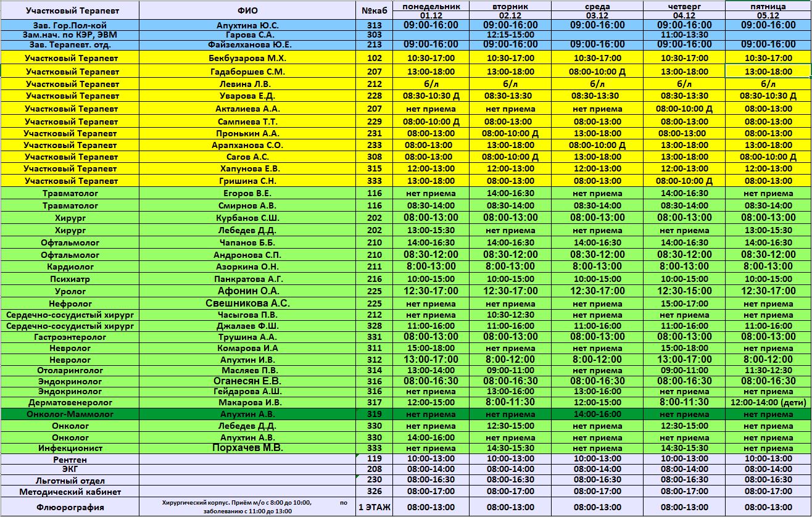Select the room number 326 cell
This screenshot has height=517, width=812.
click(374, 492)
